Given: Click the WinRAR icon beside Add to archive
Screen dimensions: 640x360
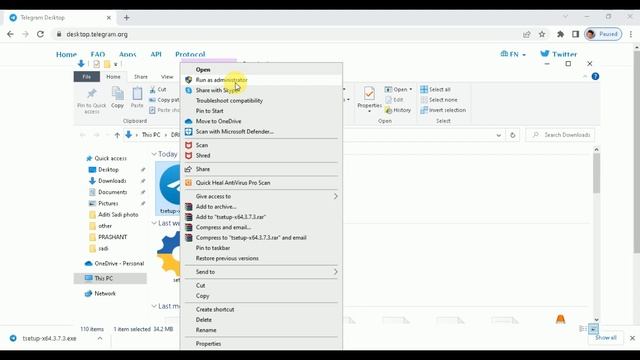Looking at the screenshot, I should point(188,207).
